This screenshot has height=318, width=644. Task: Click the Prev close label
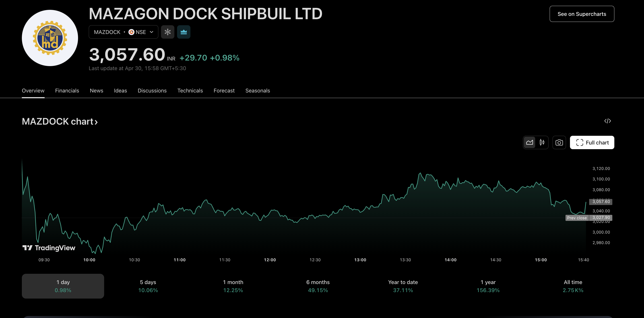[577, 218]
